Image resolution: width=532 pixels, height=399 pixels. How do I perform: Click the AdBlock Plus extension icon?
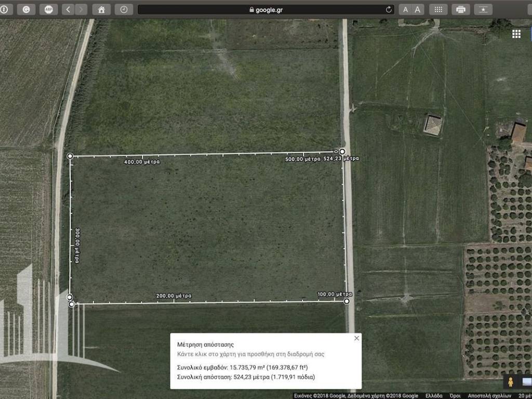[x=48, y=9]
